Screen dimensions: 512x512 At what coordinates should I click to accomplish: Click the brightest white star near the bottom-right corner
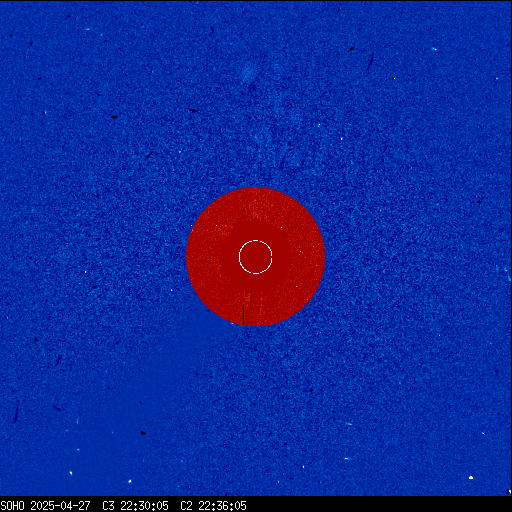(471, 478)
